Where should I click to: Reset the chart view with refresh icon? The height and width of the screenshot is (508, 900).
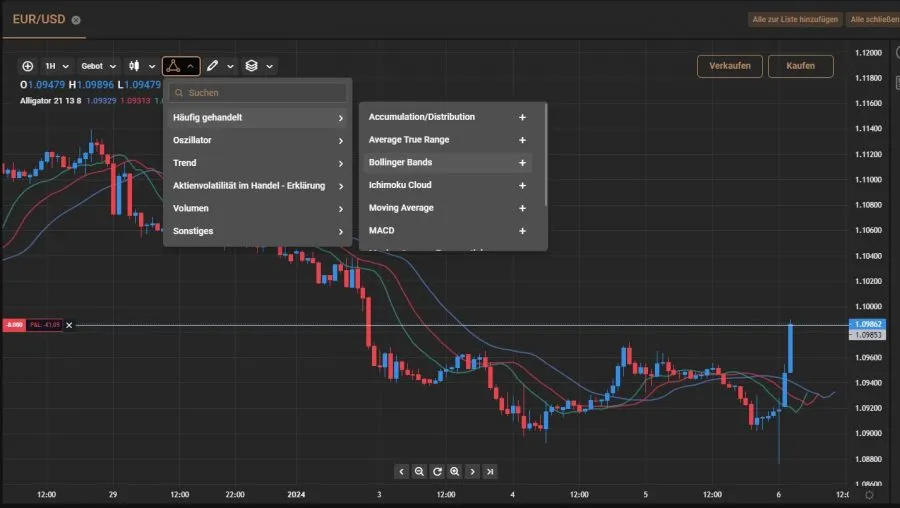[x=437, y=471]
